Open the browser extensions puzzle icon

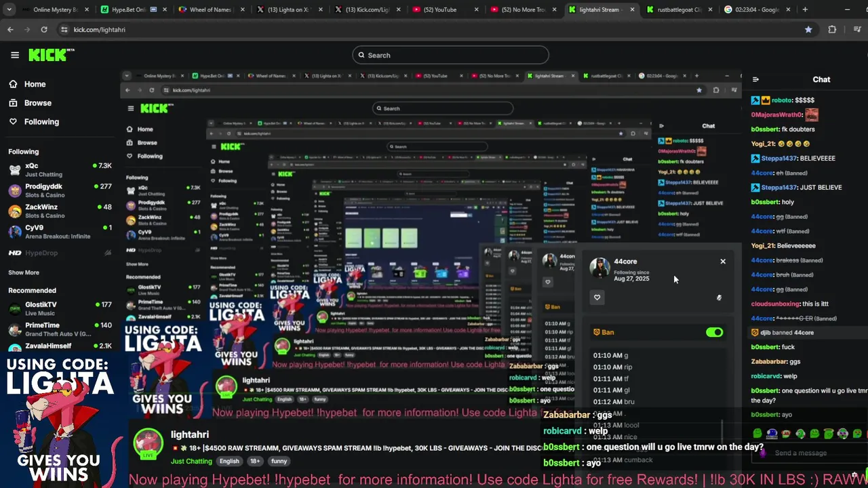pos(832,30)
